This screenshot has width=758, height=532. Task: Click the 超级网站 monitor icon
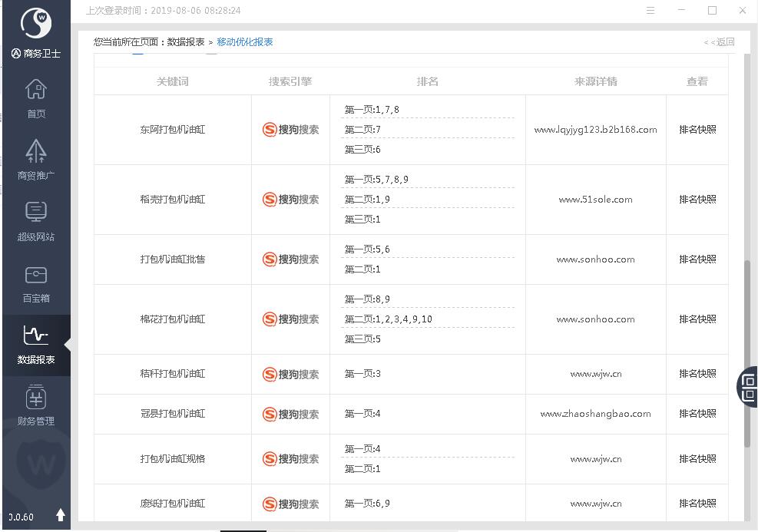(36, 213)
